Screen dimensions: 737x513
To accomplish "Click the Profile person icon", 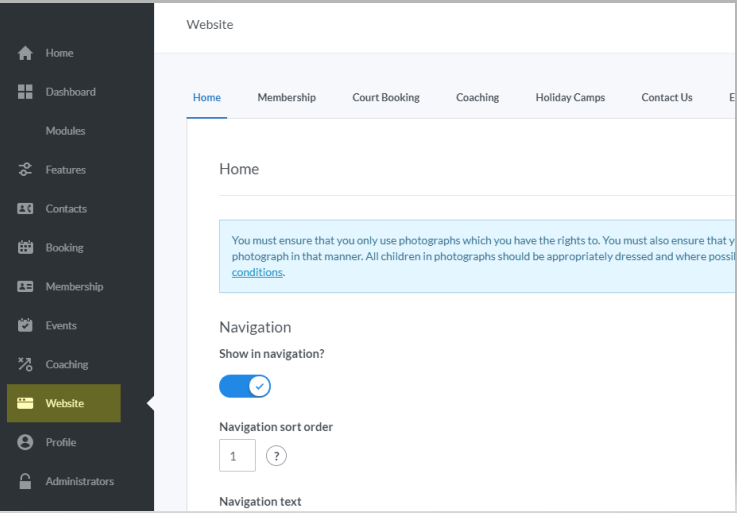I will click(x=26, y=442).
